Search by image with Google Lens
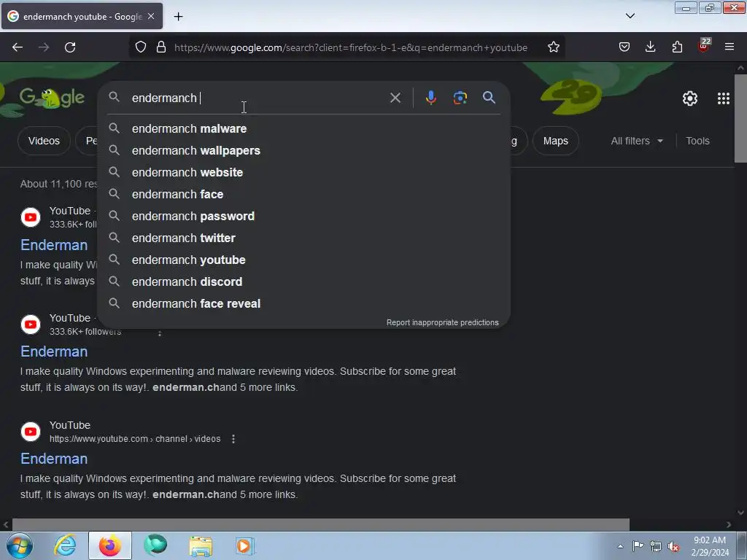The image size is (747, 560). pyautogui.click(x=460, y=98)
